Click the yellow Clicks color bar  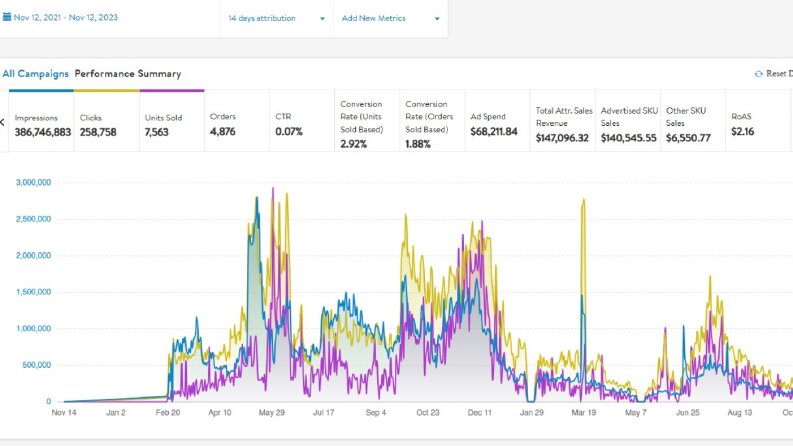click(x=107, y=91)
